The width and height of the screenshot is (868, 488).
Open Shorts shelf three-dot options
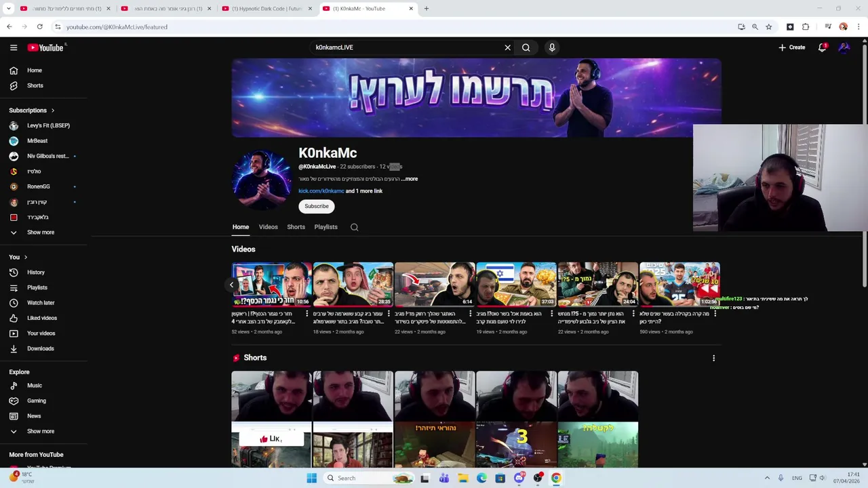713,358
